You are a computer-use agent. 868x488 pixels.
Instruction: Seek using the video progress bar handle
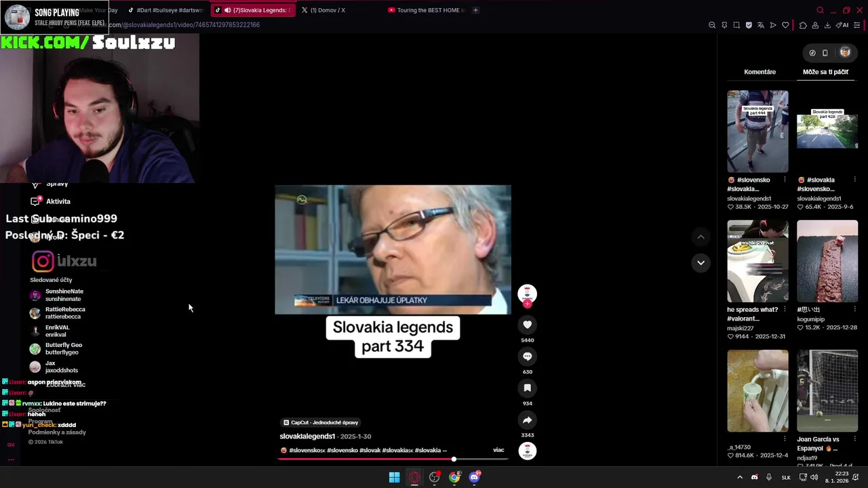pos(454,459)
